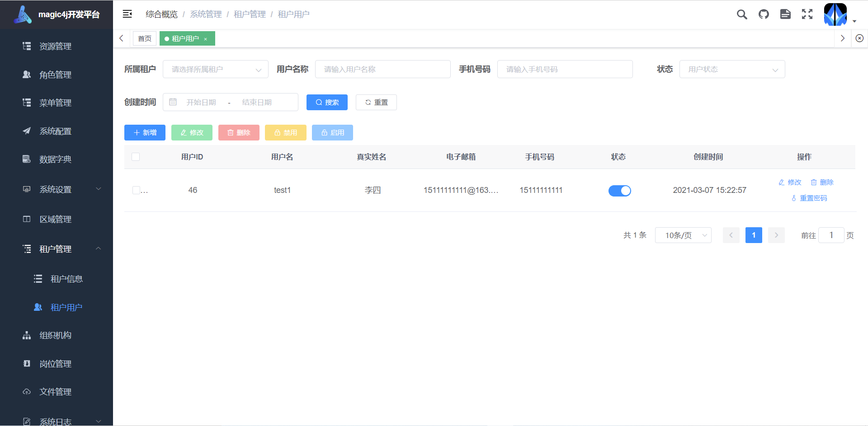This screenshot has height=426, width=868.
Task: Click the user avatar image
Action: [x=835, y=14]
